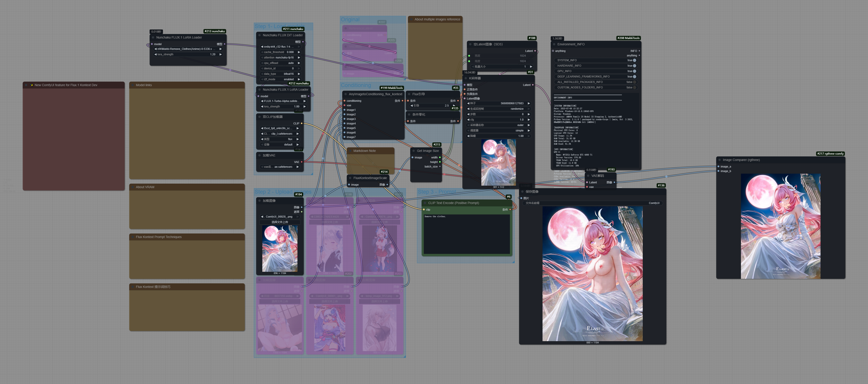This screenshot has height=384, width=868.
Task: Click the 降噪 1.00 denoise field
Action: coord(498,136)
